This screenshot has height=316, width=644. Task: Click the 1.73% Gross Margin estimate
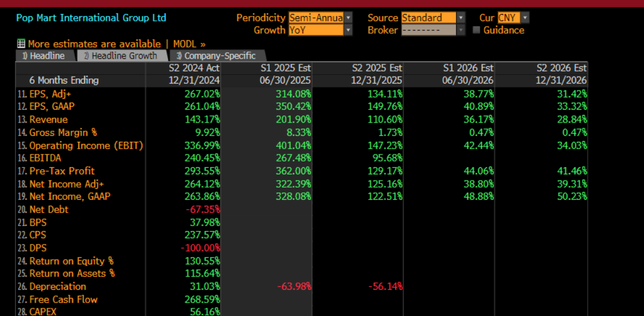pyautogui.click(x=389, y=132)
